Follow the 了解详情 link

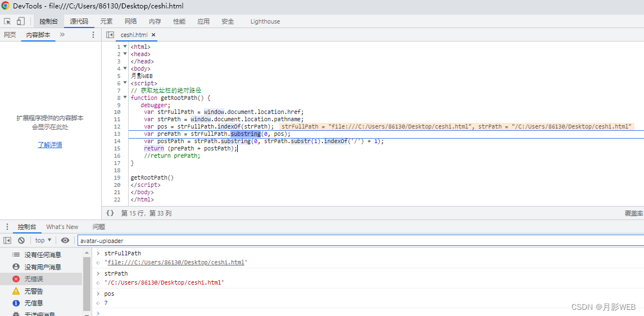tap(50, 145)
